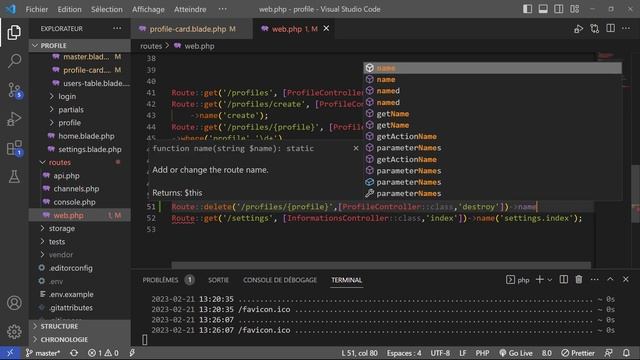
Task: Open the Search view in activity bar
Action: 14,61
